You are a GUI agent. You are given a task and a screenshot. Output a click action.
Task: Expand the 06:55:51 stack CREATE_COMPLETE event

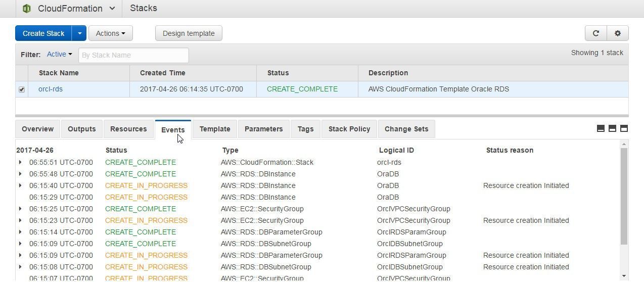coord(20,162)
